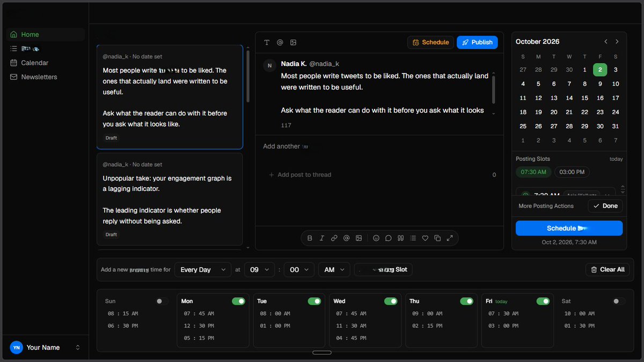Expand the editor to fullscreen
The image size is (644, 362).
pyautogui.click(x=450, y=238)
